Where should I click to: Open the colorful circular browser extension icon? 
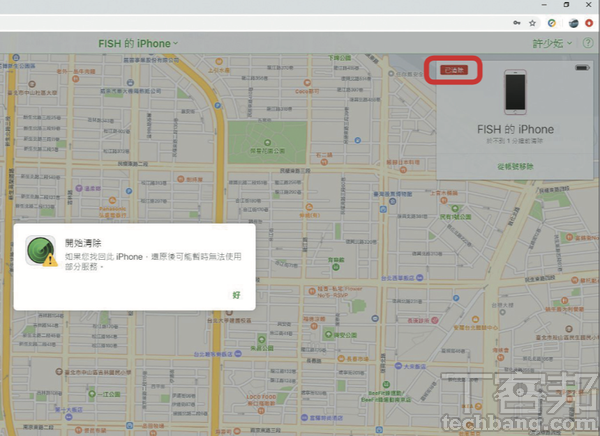[x=551, y=23]
